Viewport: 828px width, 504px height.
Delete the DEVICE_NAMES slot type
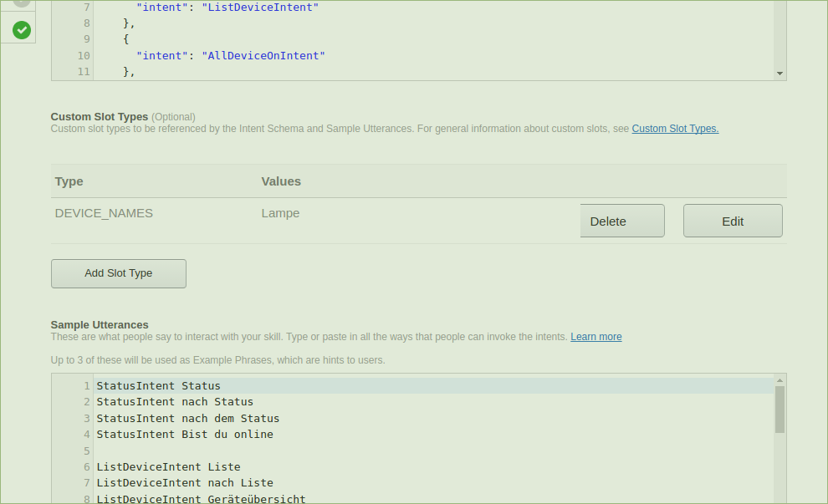click(x=621, y=221)
